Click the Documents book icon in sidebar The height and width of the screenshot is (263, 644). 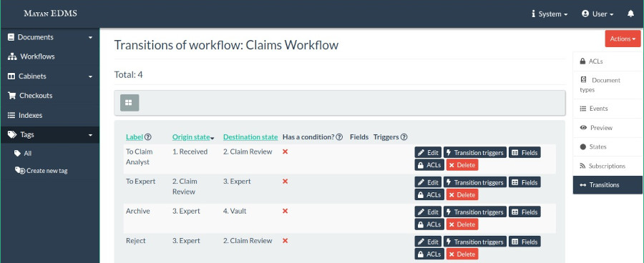11,37
